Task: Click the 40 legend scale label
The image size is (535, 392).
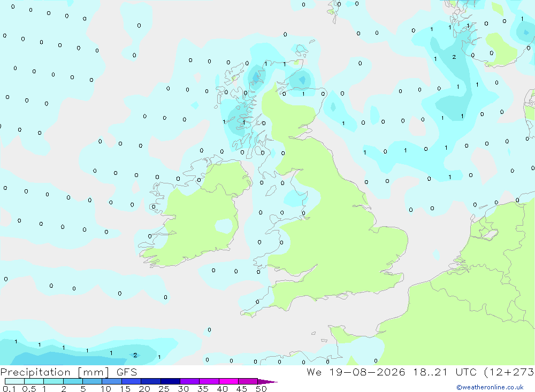Action: 223,389
